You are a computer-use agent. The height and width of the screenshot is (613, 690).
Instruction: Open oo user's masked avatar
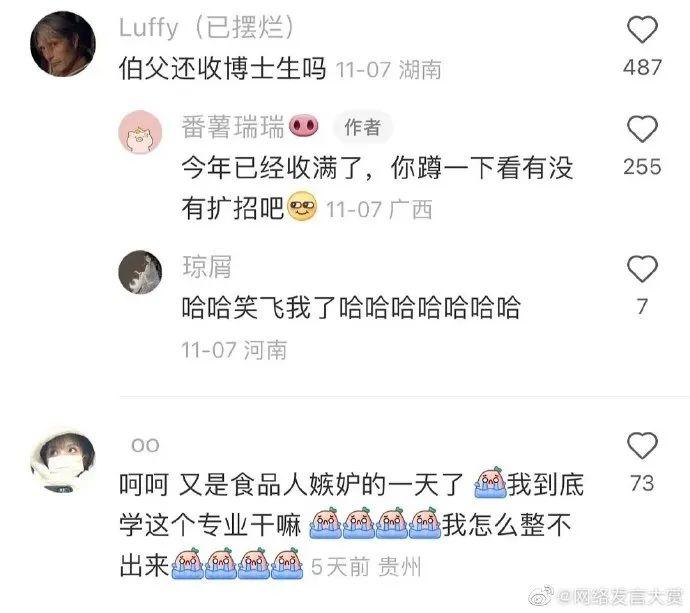click(x=63, y=460)
